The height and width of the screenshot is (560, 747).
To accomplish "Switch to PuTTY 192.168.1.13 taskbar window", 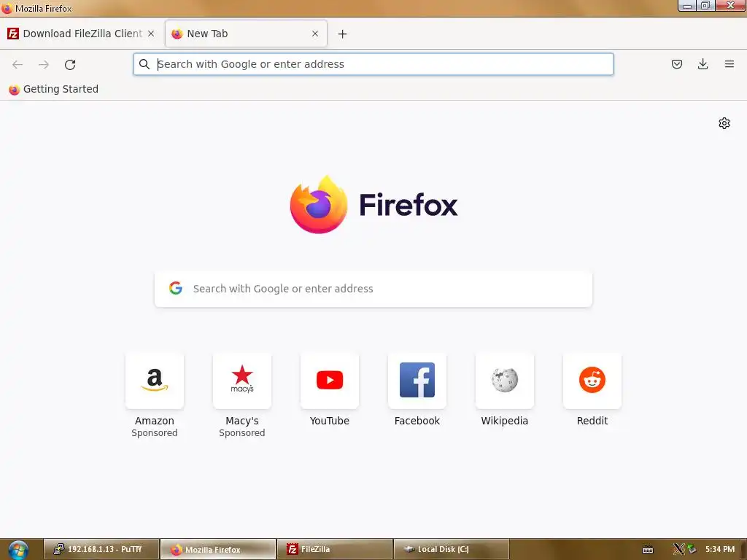I will click(101, 550).
